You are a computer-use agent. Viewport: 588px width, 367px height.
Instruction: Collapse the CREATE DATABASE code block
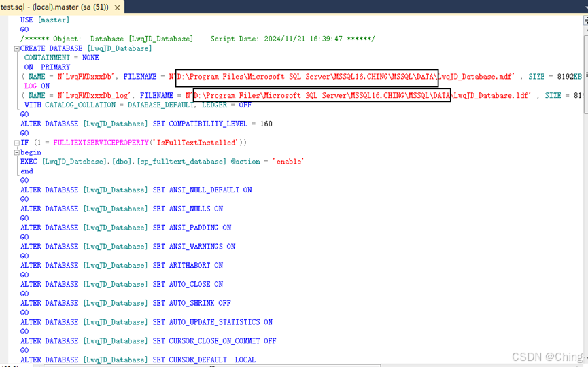coord(16,49)
